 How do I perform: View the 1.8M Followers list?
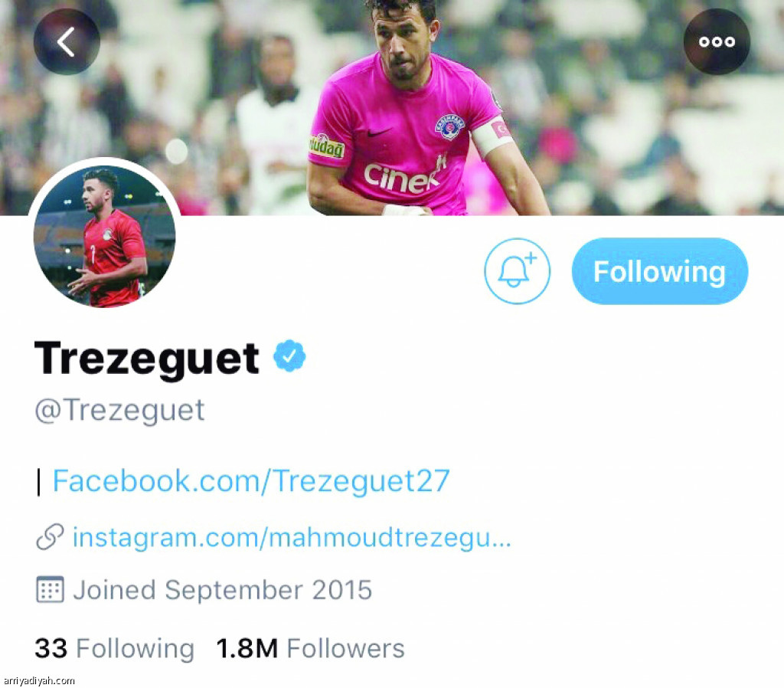[310, 648]
